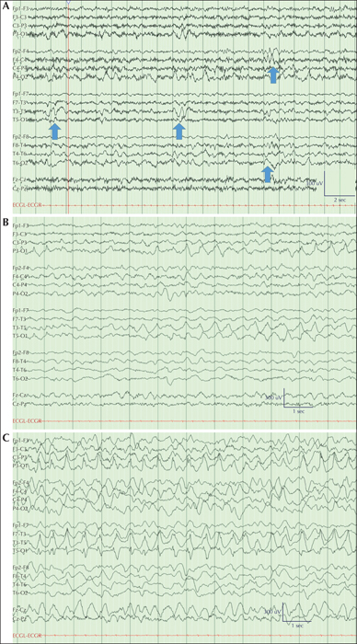Click the blue arrow under the C4-P4 trace
Screen dimensions: 357x644
(273, 75)
